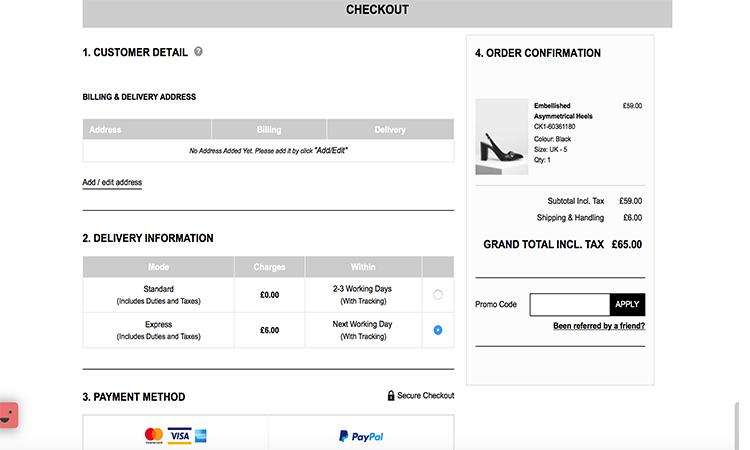Click the help icon beside Customer Detail
The width and height of the screenshot is (750, 450).
tap(198, 51)
